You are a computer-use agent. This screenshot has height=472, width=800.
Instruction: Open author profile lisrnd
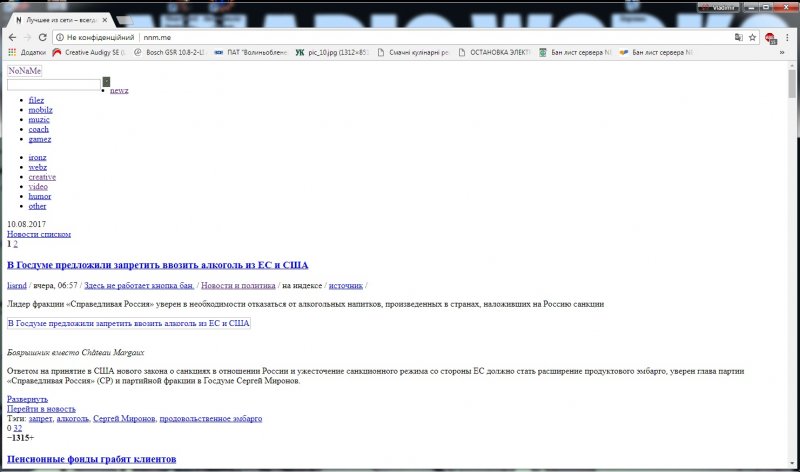pyautogui.click(x=17, y=285)
